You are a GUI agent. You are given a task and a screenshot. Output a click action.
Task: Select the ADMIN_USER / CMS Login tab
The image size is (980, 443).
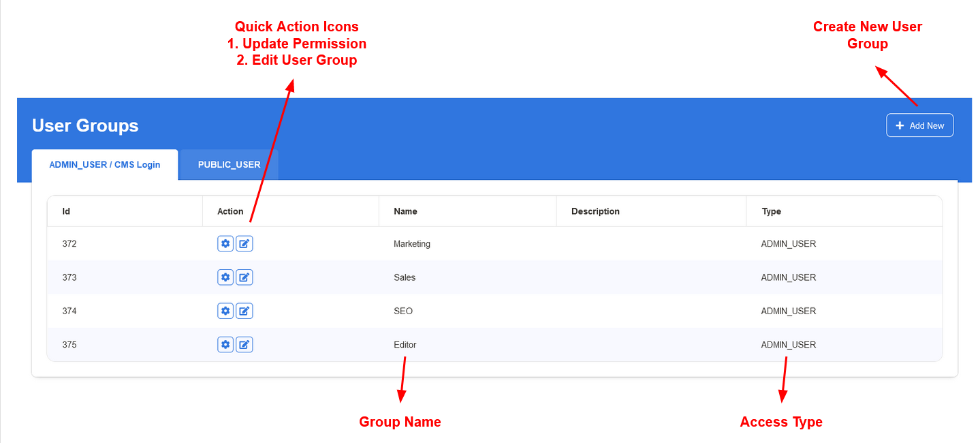[x=105, y=165]
